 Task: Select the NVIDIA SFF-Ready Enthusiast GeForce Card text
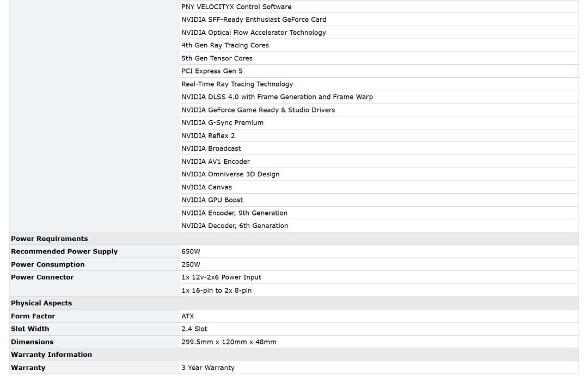coord(254,20)
